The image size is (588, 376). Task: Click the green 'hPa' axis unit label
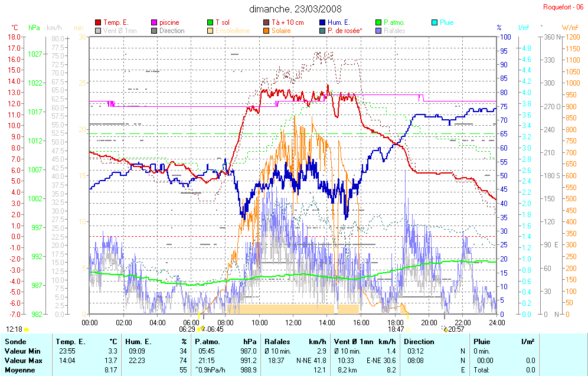click(34, 28)
